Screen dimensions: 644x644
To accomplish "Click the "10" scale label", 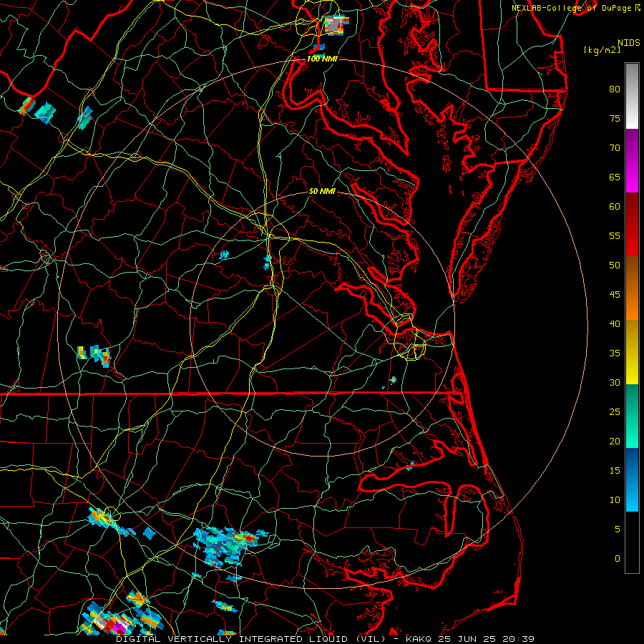I will (x=615, y=500).
